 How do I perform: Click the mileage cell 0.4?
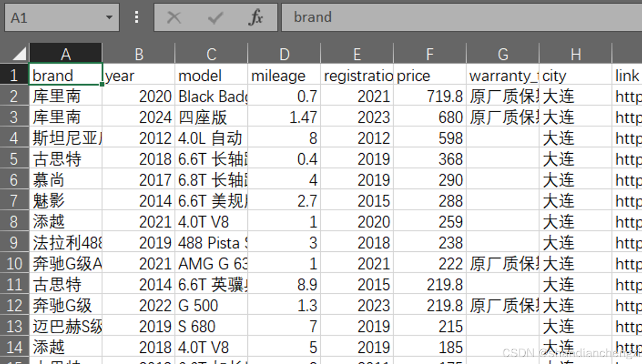(x=284, y=159)
